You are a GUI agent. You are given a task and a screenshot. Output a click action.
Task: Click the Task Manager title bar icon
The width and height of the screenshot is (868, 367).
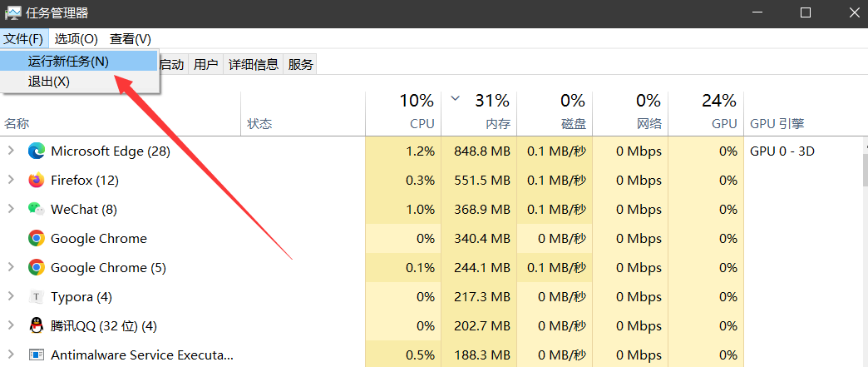click(x=13, y=13)
